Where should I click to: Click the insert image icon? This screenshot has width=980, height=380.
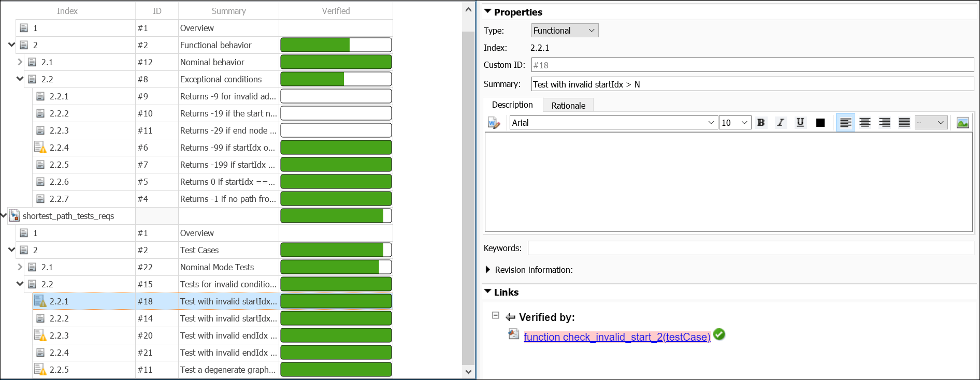click(x=963, y=123)
